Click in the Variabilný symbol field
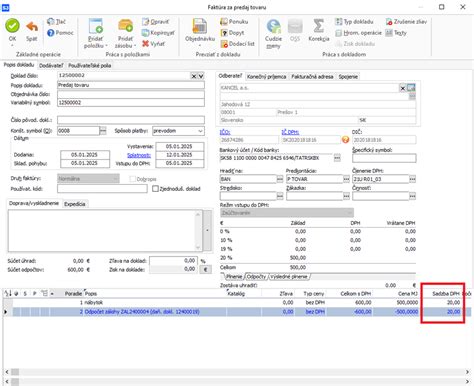 coord(131,103)
